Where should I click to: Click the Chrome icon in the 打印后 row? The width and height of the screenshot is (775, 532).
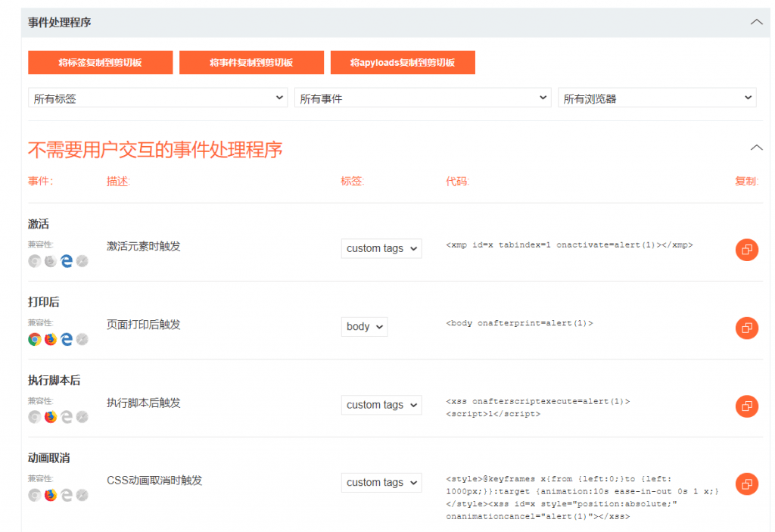point(35,339)
